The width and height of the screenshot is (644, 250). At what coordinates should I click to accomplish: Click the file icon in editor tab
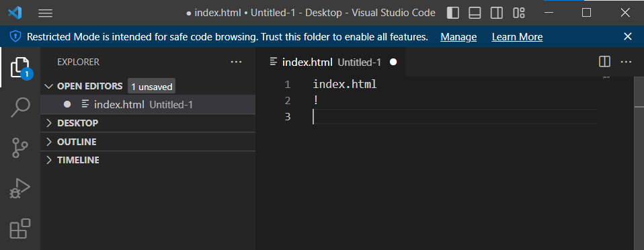274,62
